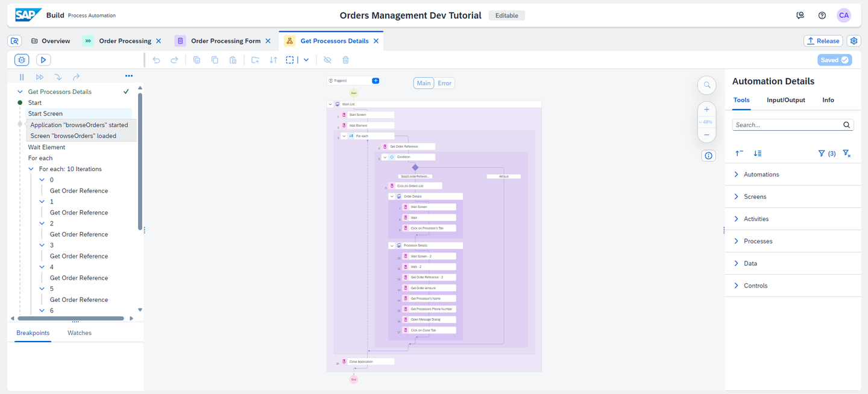Open the Breakpoints tab
Viewport: 868px width, 394px height.
click(x=33, y=333)
